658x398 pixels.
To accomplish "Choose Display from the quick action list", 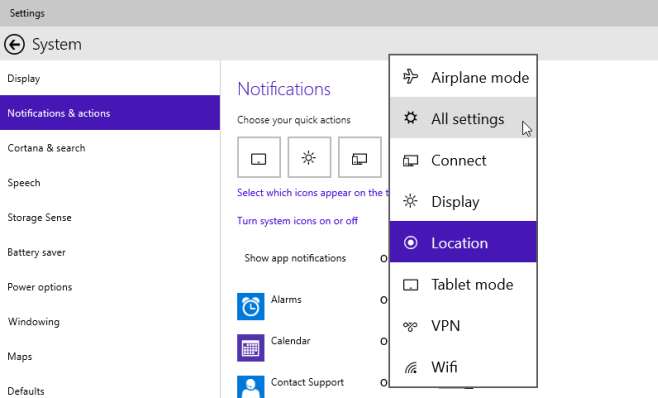I will 463,201.
